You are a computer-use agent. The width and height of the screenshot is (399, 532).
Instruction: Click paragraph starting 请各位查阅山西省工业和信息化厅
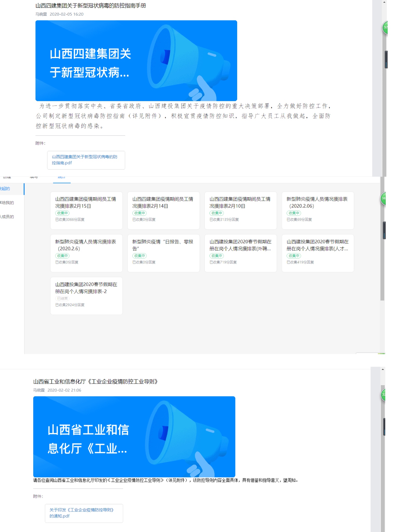(166, 480)
